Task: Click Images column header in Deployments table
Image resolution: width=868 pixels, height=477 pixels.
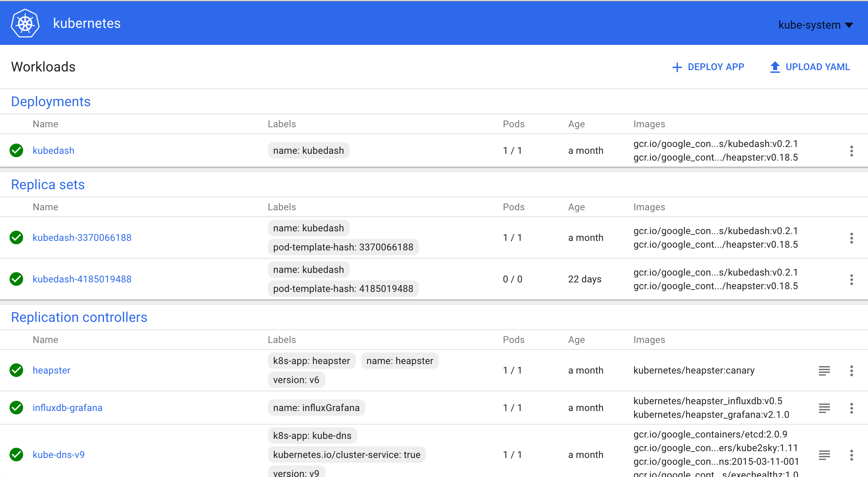Action: [649, 124]
